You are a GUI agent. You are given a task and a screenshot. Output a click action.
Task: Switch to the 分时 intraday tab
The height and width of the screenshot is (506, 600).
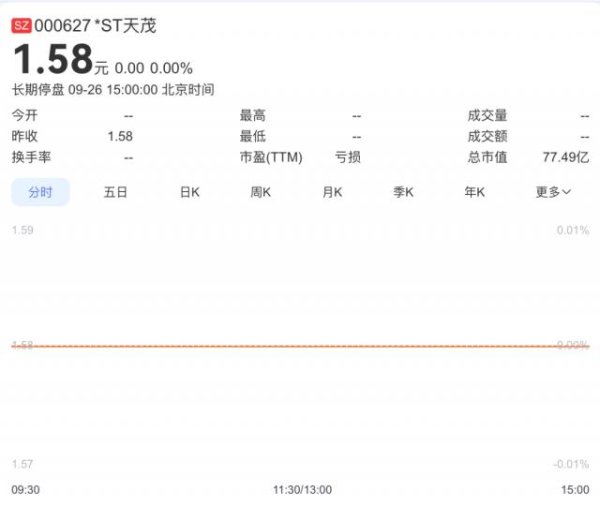40,192
